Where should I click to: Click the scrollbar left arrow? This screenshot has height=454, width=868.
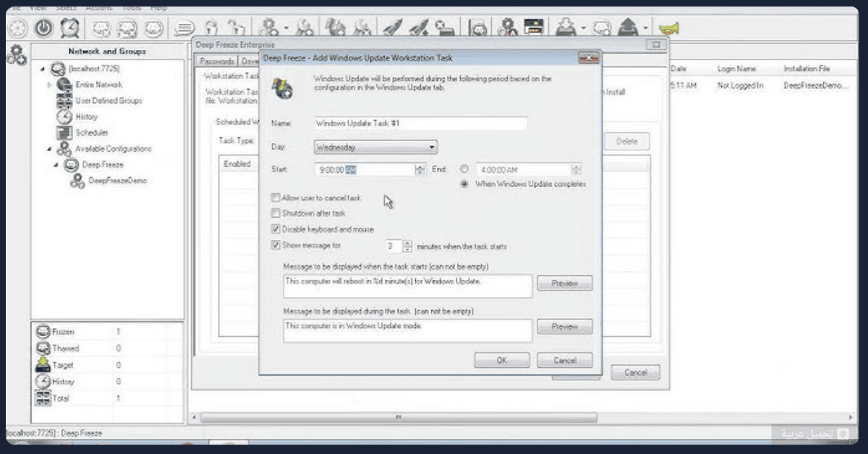click(193, 418)
